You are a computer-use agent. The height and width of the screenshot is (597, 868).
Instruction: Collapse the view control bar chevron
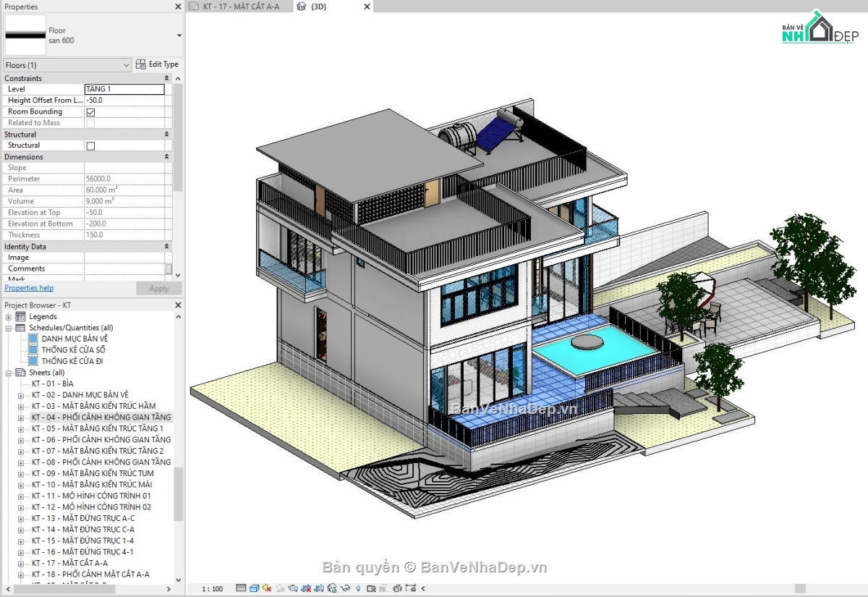pos(423,589)
